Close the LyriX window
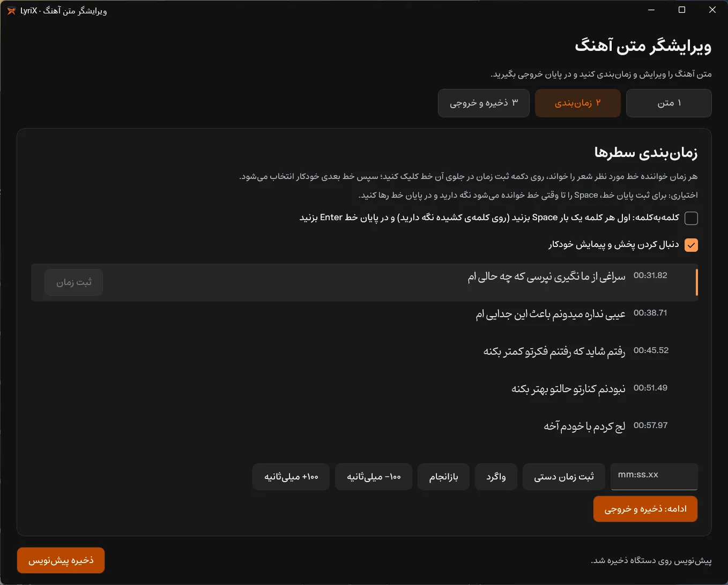The width and height of the screenshot is (728, 585). (712, 10)
